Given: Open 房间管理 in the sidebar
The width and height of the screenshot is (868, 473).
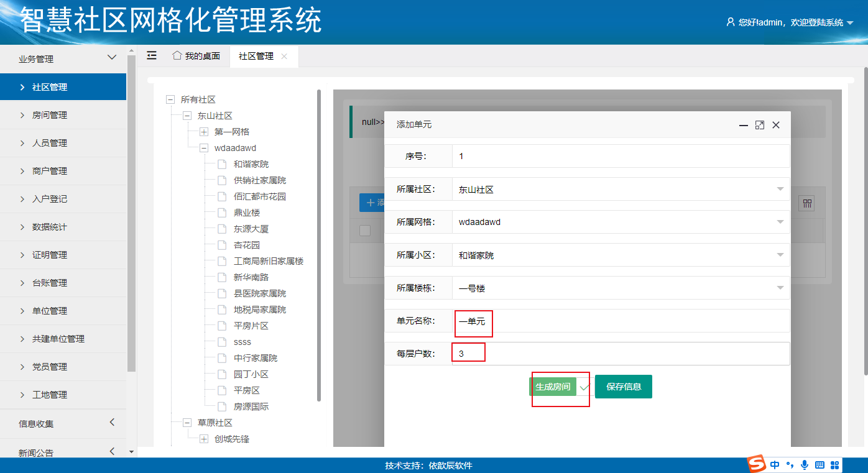Looking at the screenshot, I should pos(50,115).
